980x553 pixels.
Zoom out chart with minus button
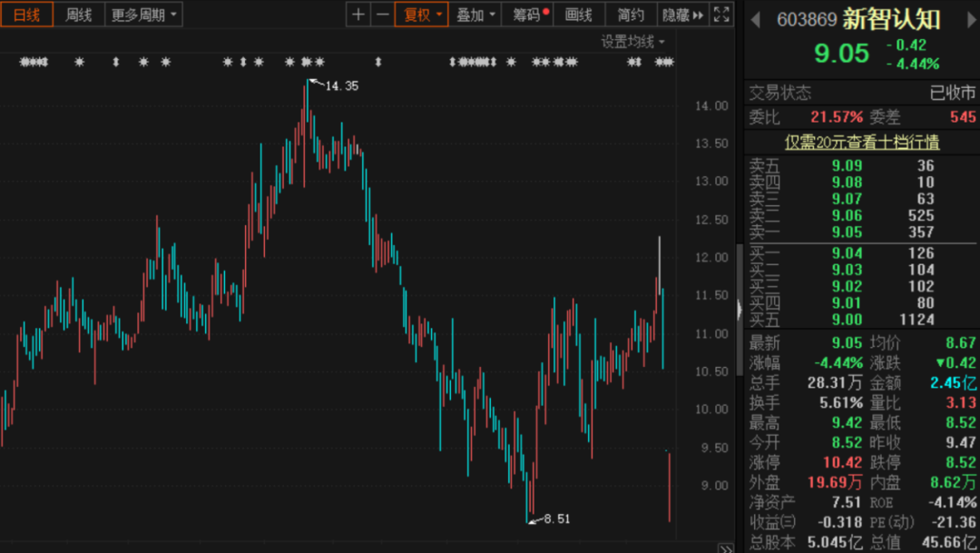pyautogui.click(x=383, y=15)
